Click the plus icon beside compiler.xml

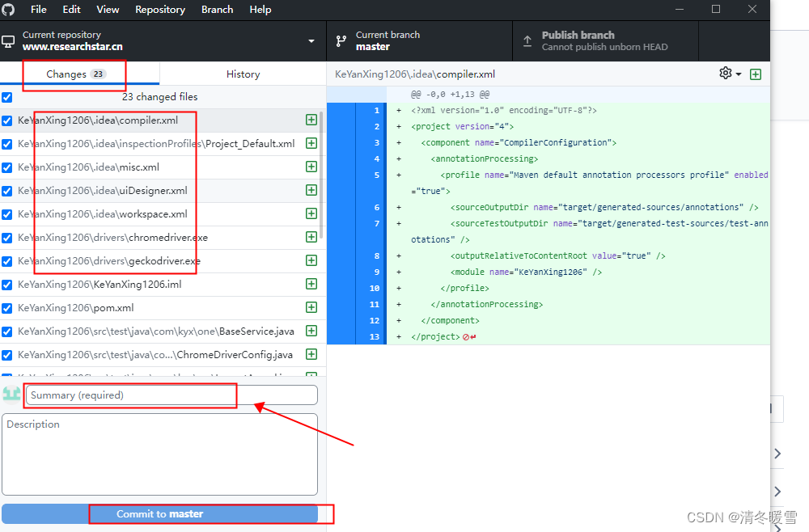tap(311, 120)
